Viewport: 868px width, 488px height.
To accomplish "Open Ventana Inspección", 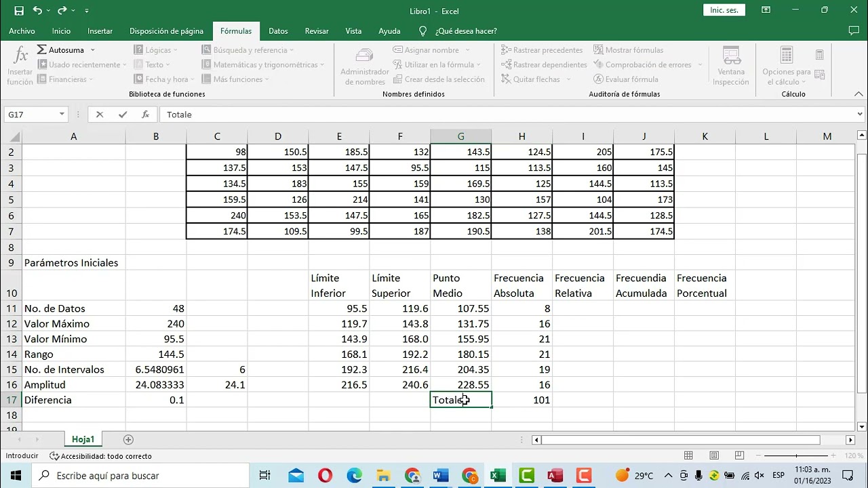I will (x=731, y=65).
